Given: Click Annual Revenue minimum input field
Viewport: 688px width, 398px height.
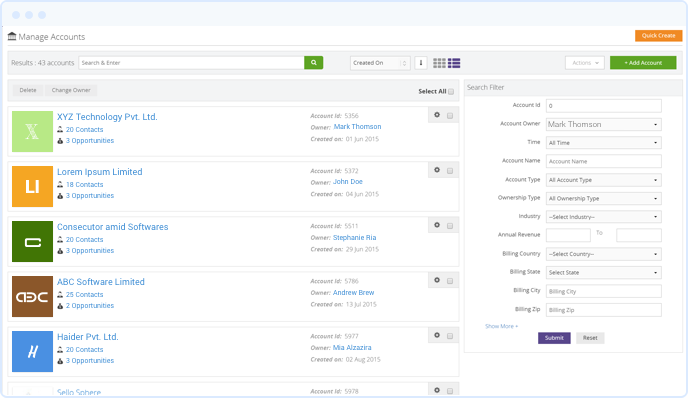Looking at the screenshot, I should click(x=568, y=235).
